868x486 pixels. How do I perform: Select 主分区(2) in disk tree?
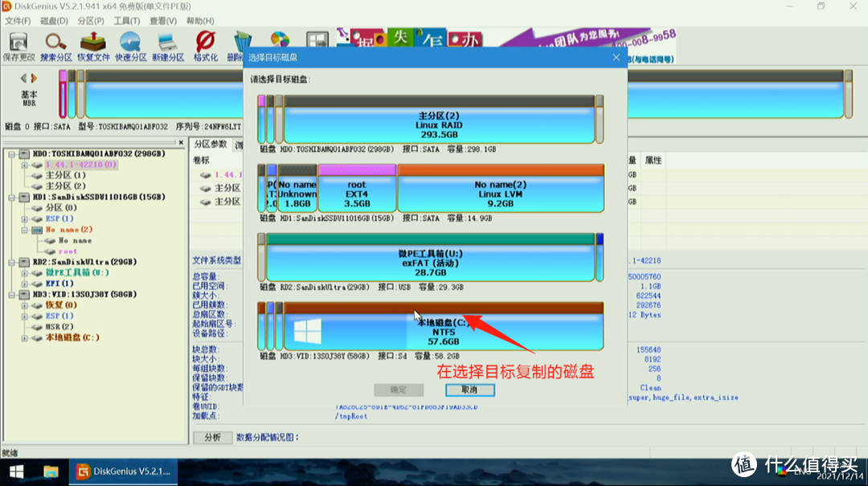(x=65, y=186)
